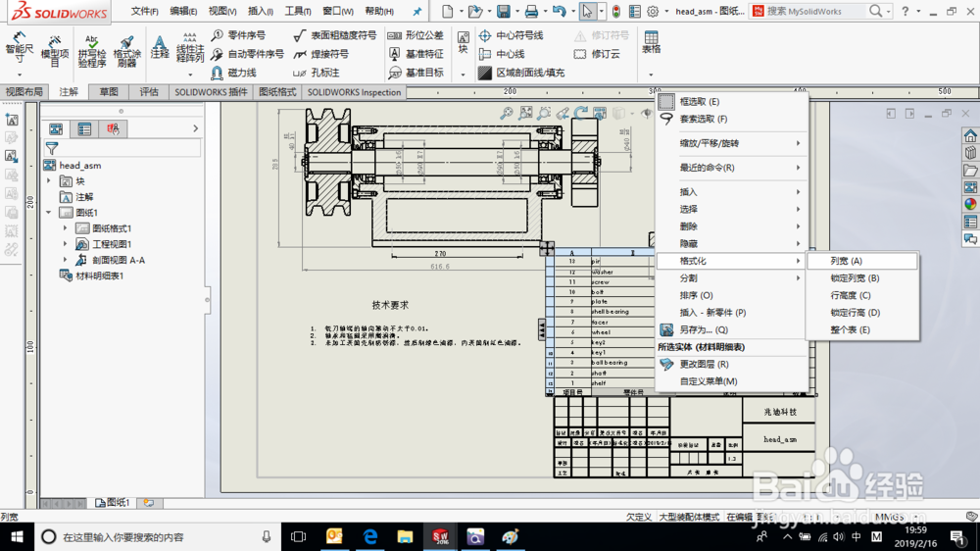Image resolution: width=980 pixels, height=551 pixels.
Task: Expand the 剖面视图 A-A tree node
Action: coord(65,260)
